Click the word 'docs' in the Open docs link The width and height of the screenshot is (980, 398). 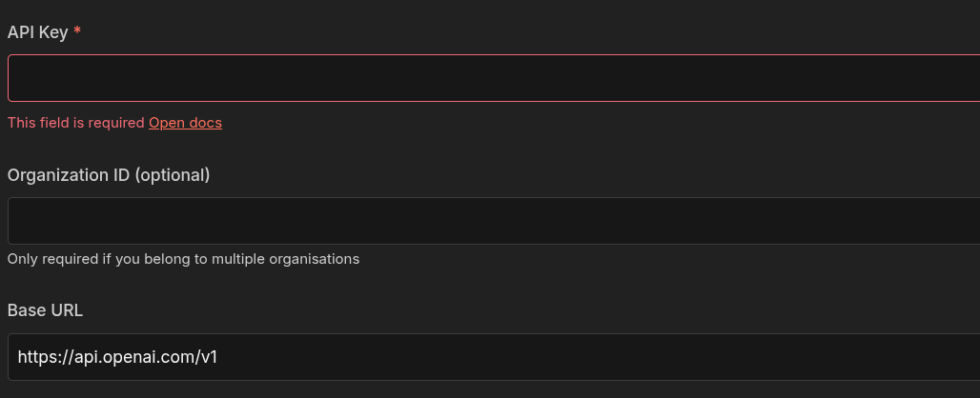pyautogui.click(x=205, y=123)
